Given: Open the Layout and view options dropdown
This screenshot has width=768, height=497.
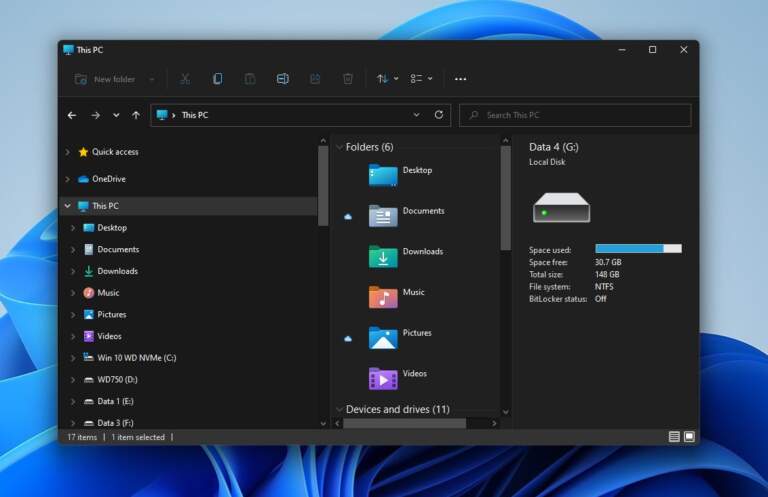Looking at the screenshot, I should click(421, 78).
